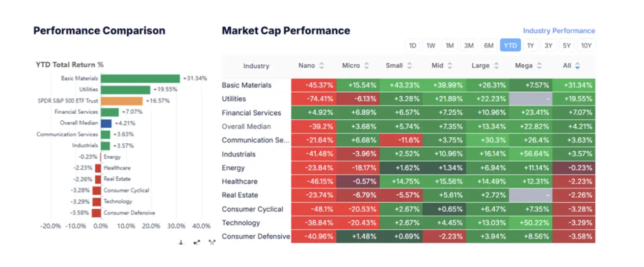
Task: Click the Technology industry row label
Action: point(241,223)
